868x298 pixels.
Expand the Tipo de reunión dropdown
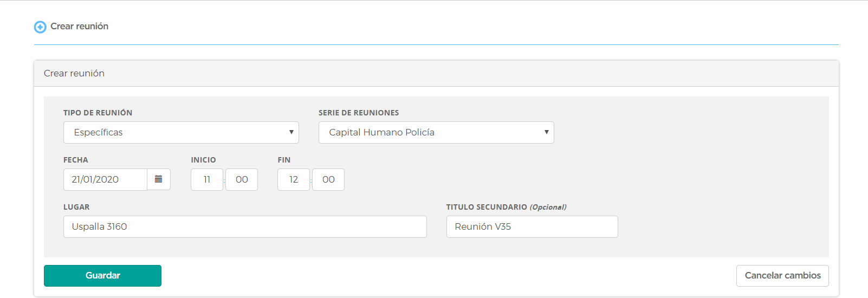181,133
